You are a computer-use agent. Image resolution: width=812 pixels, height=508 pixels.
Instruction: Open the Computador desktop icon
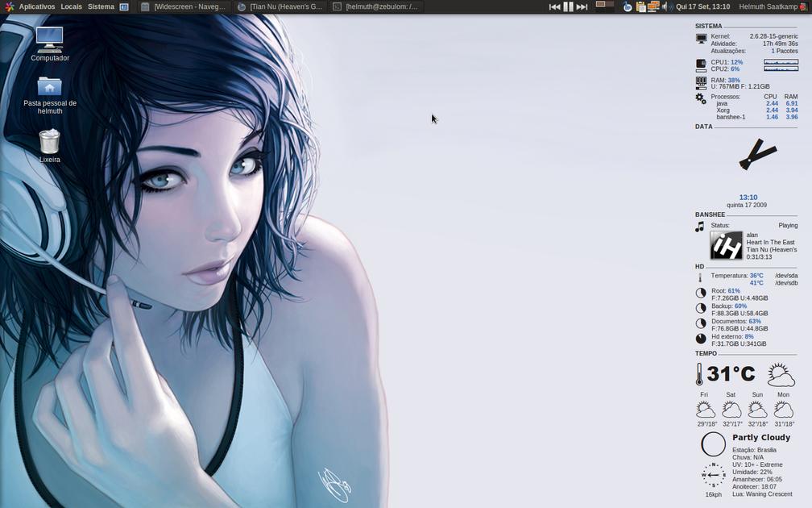[50, 44]
